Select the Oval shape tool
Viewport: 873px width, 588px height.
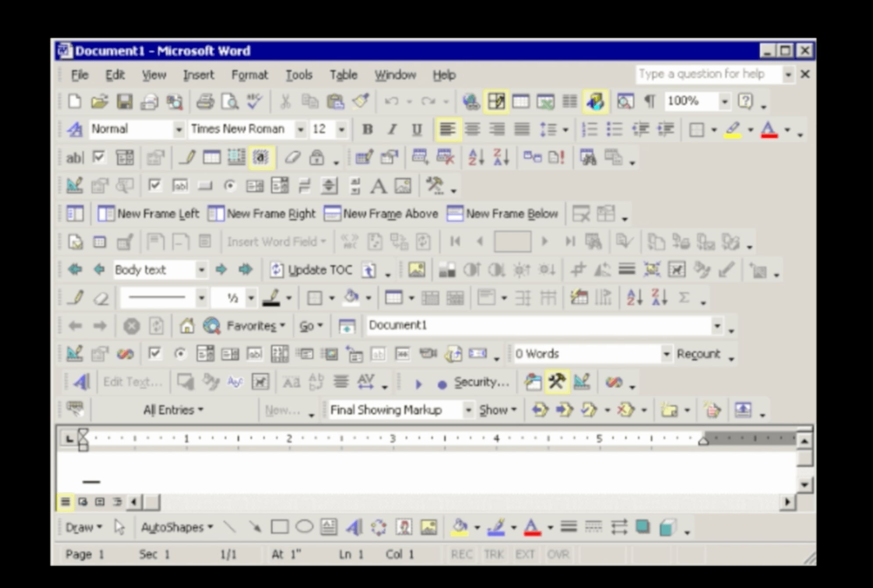pos(304,527)
